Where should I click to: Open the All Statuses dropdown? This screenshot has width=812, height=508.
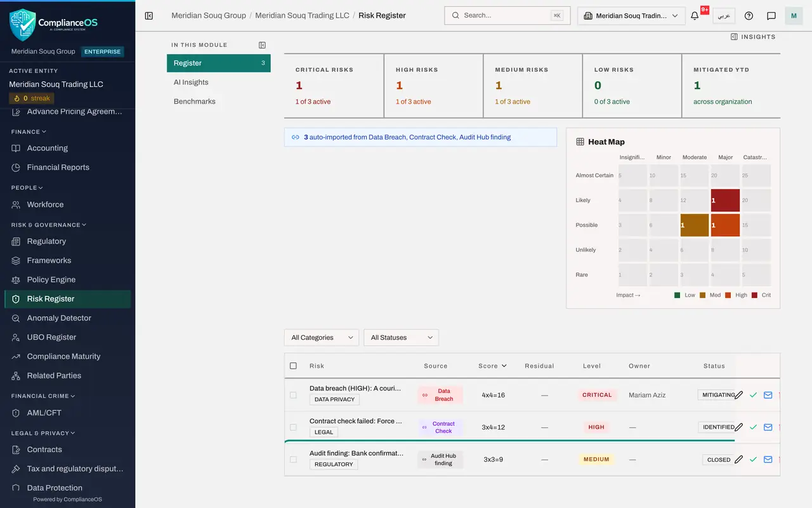pos(401,338)
